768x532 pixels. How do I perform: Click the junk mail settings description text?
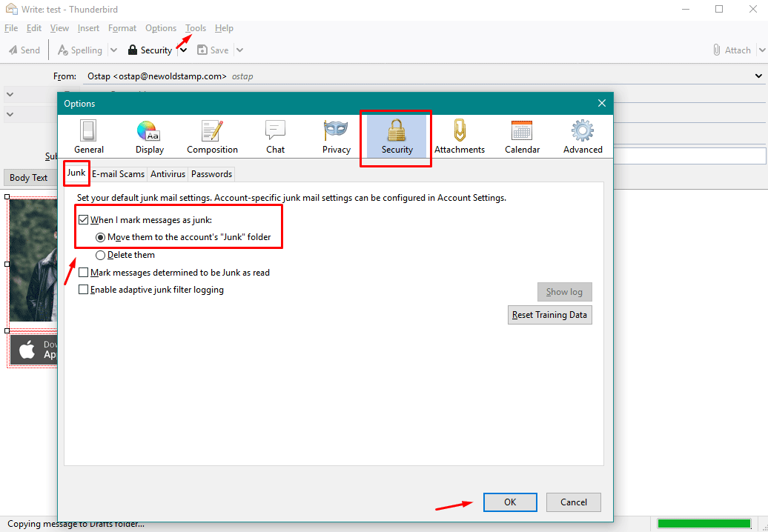291,199
